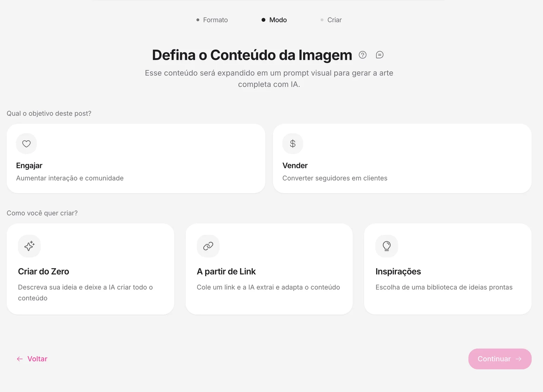Open the chat bubble icon next to the heading
This screenshot has width=543, height=392.
pyautogui.click(x=379, y=55)
